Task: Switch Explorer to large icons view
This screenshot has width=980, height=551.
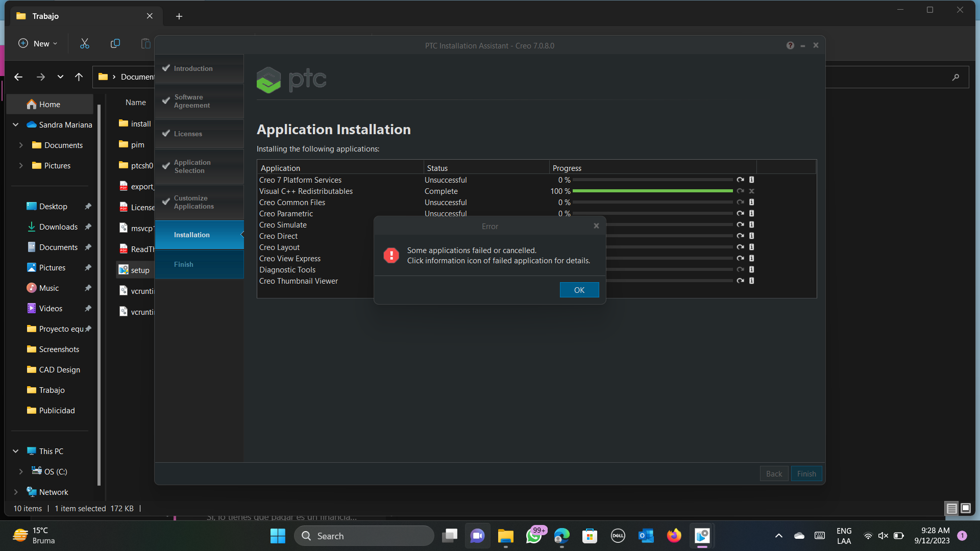Action: pos(966,508)
